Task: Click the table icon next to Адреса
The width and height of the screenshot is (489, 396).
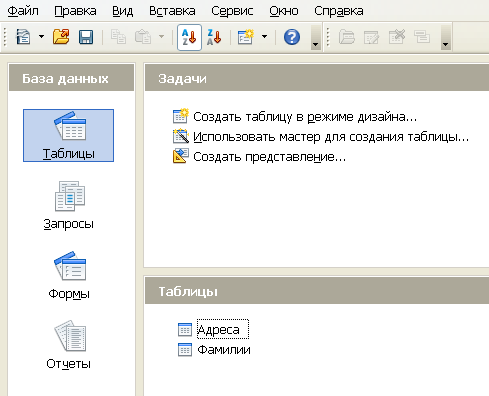Action: (185, 329)
